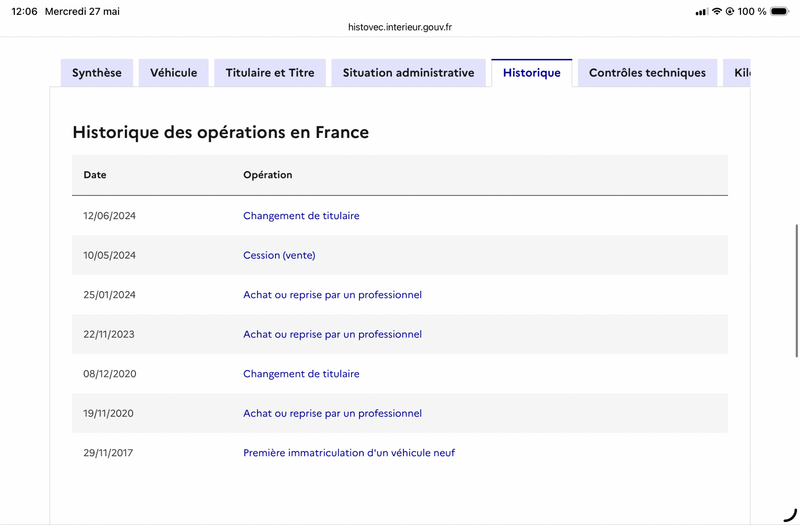The width and height of the screenshot is (800, 525).
Task: Open the Titulaire et Titre tab
Action: click(x=270, y=73)
